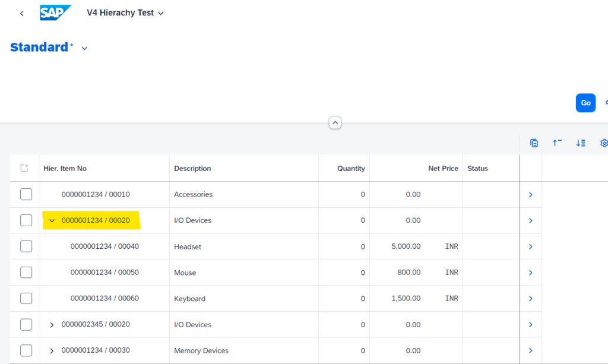Open the table settings gear icon
This screenshot has width=608, height=364.
(603, 143)
